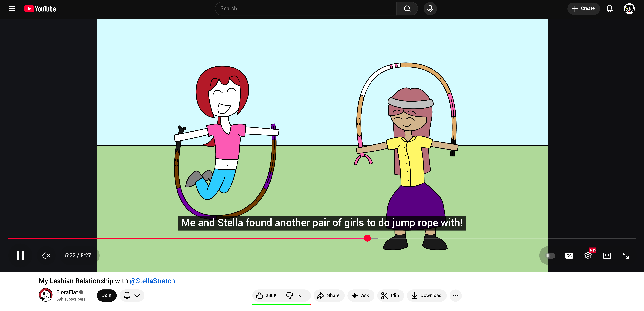Unmute the video volume
Screen dimensions: 644x311
[x=46, y=256]
